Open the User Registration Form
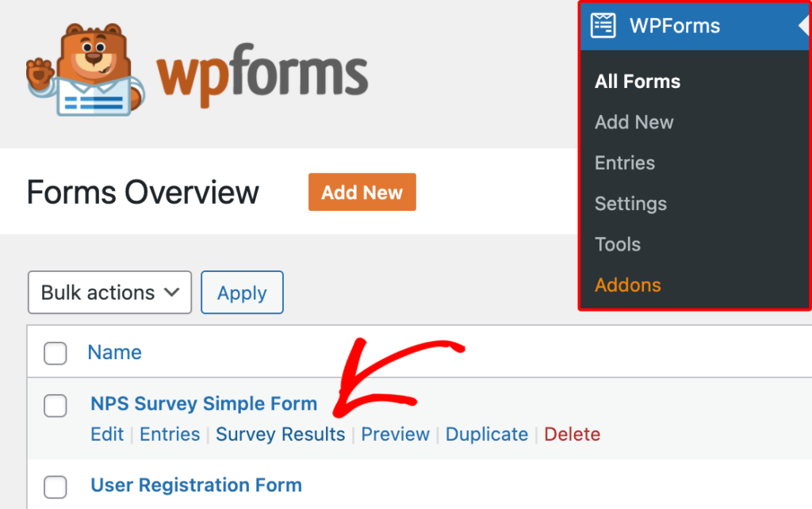This screenshot has width=812, height=509. click(x=196, y=484)
